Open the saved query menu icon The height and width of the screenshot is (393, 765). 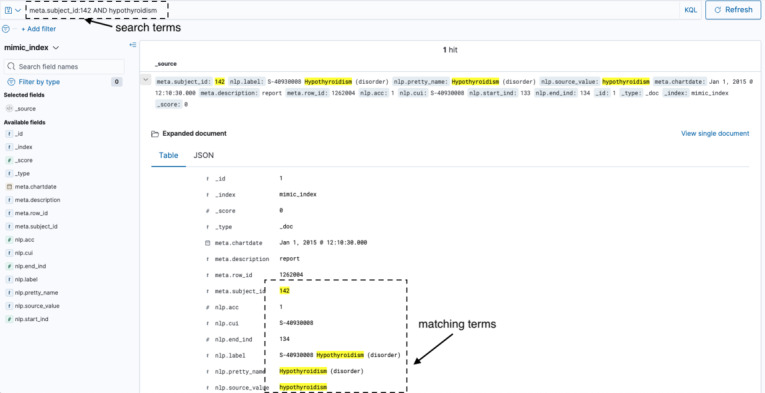click(x=12, y=10)
